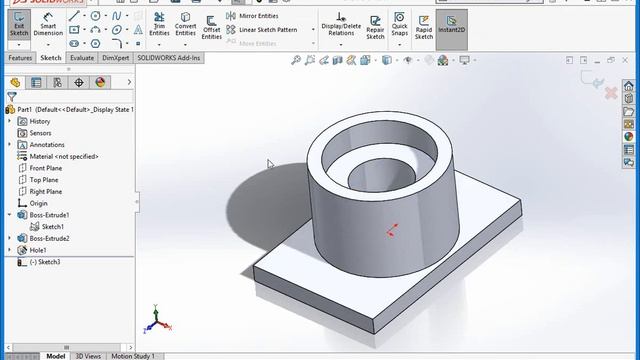Expand the Boss-Extrude2 node
Viewport: 640px width, 360px height.
(10, 238)
